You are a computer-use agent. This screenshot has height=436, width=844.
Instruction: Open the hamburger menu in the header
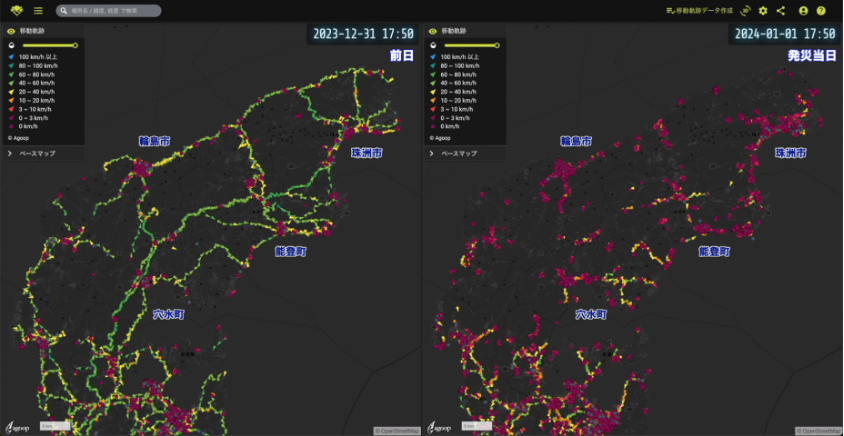coord(38,11)
